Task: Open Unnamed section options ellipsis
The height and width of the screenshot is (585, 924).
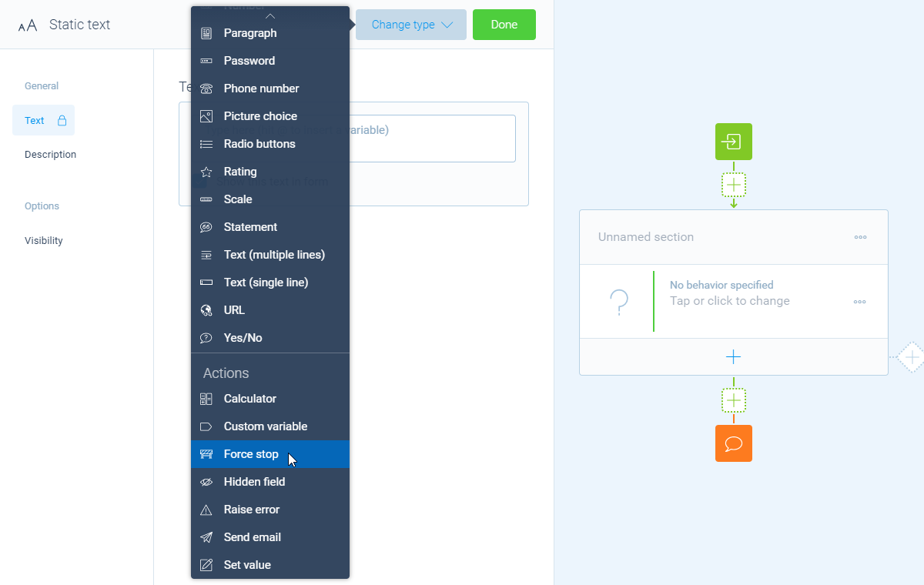Action: [860, 237]
